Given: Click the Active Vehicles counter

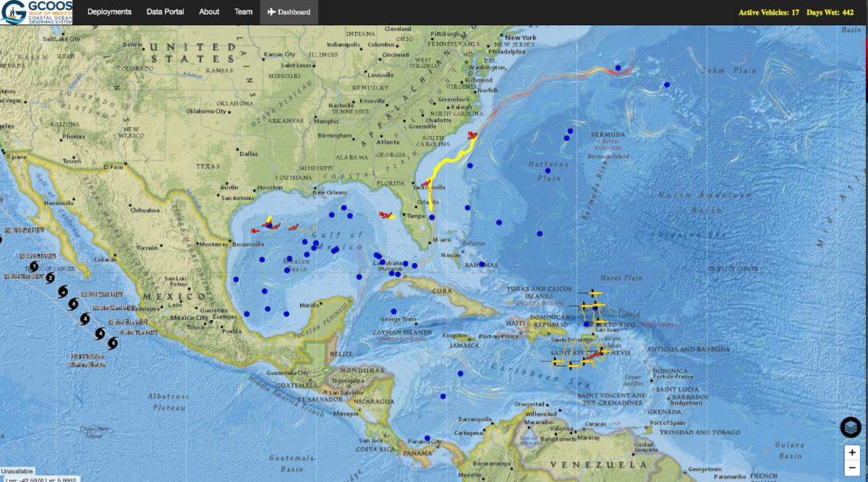Looking at the screenshot, I should tap(768, 12).
